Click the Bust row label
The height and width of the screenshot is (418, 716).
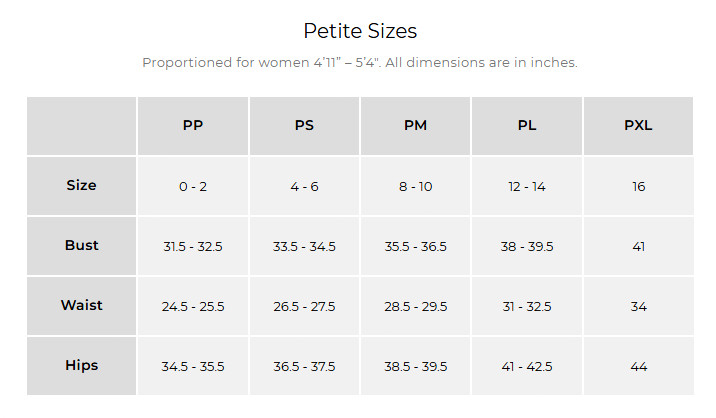click(x=81, y=246)
